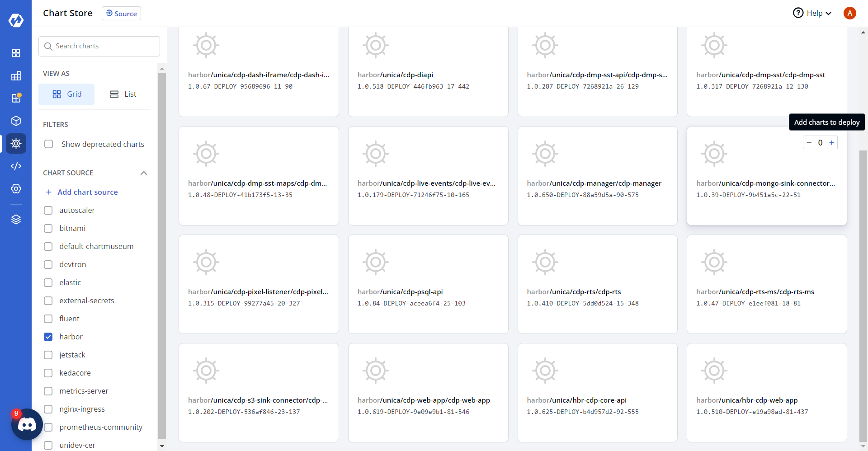Switch to List view

[123, 94]
